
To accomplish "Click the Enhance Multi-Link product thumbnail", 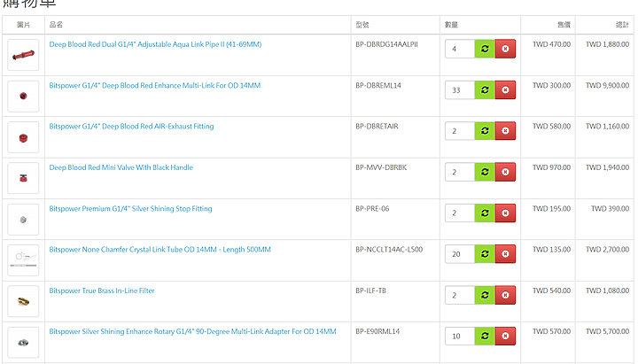I will 23,96.
